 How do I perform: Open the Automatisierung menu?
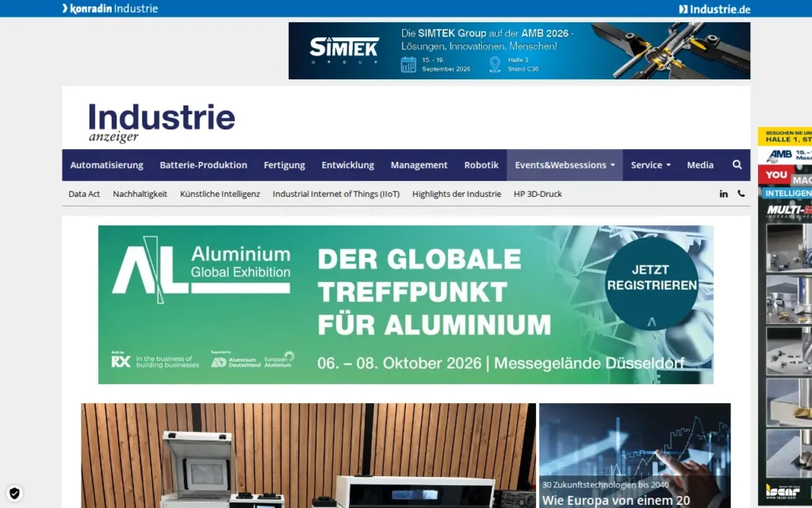tap(107, 165)
